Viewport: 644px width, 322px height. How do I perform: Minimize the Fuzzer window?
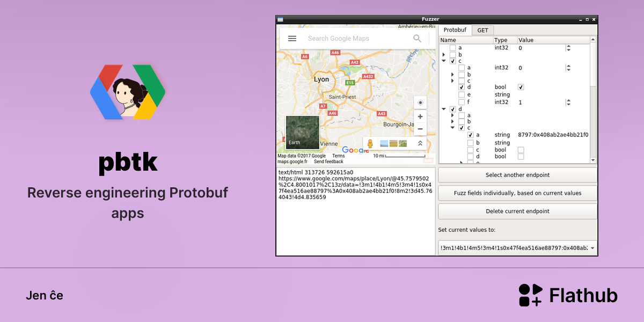(x=580, y=19)
